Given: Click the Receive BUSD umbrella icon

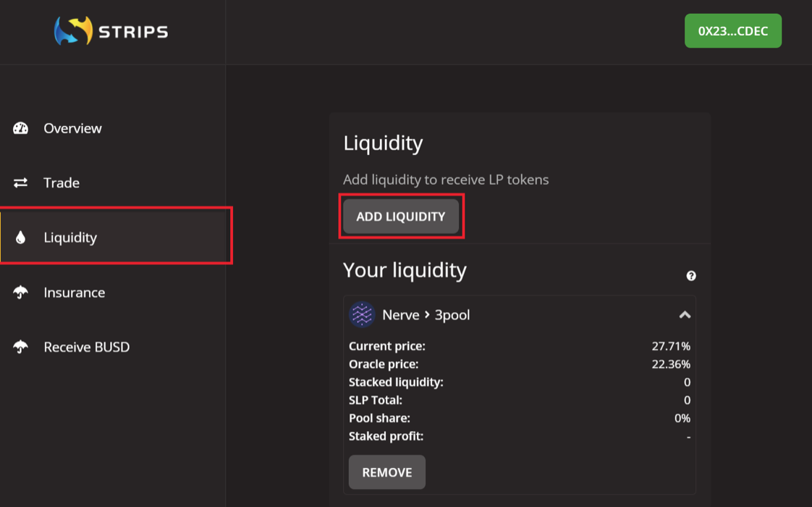Looking at the screenshot, I should point(21,347).
